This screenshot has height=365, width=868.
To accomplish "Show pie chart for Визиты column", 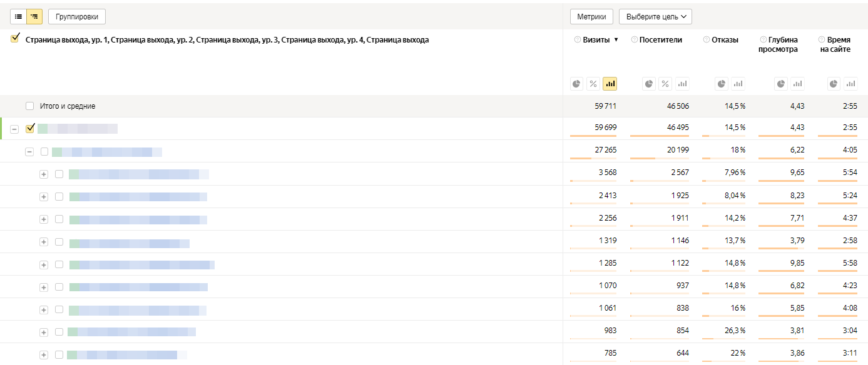I will pos(576,84).
